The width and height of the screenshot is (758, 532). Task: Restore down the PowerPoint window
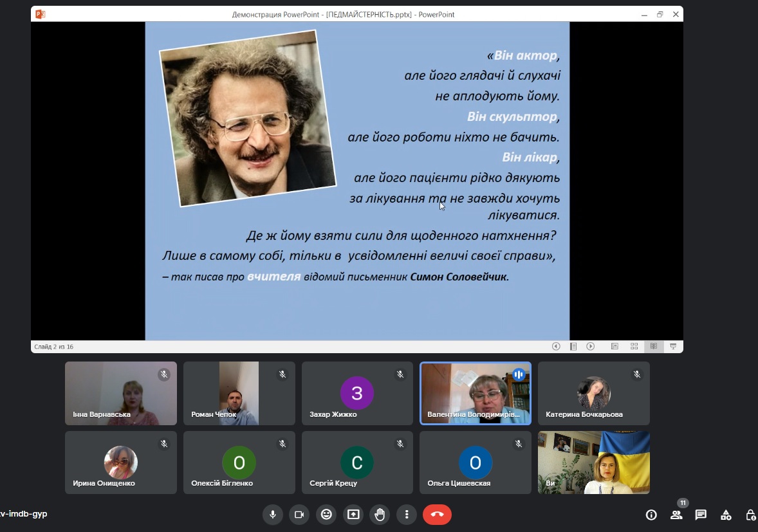tap(660, 15)
